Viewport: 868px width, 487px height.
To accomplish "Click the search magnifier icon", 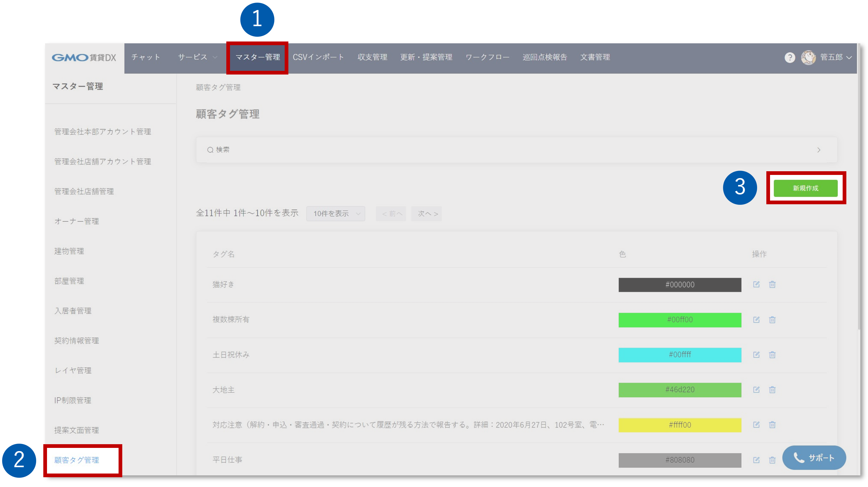I will (x=210, y=149).
